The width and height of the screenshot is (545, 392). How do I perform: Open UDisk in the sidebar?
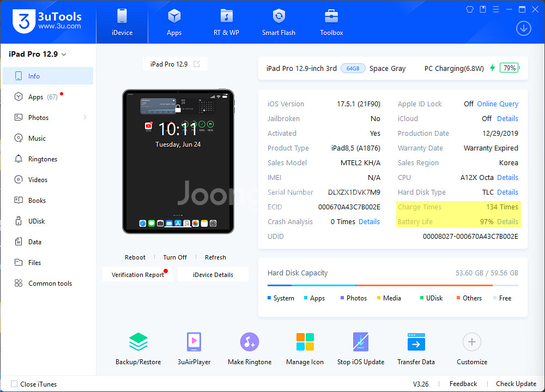[x=48, y=221]
